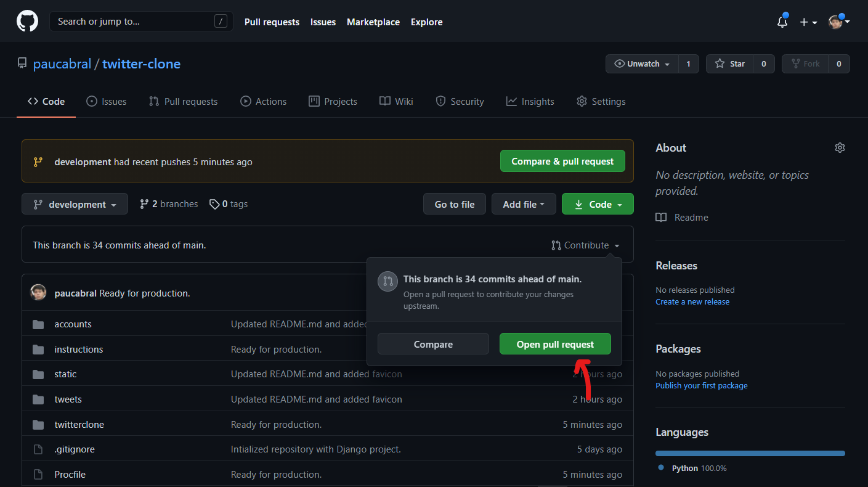Viewport: 868px width, 487px height.
Task: Open the Add file dropdown
Action: (x=524, y=204)
